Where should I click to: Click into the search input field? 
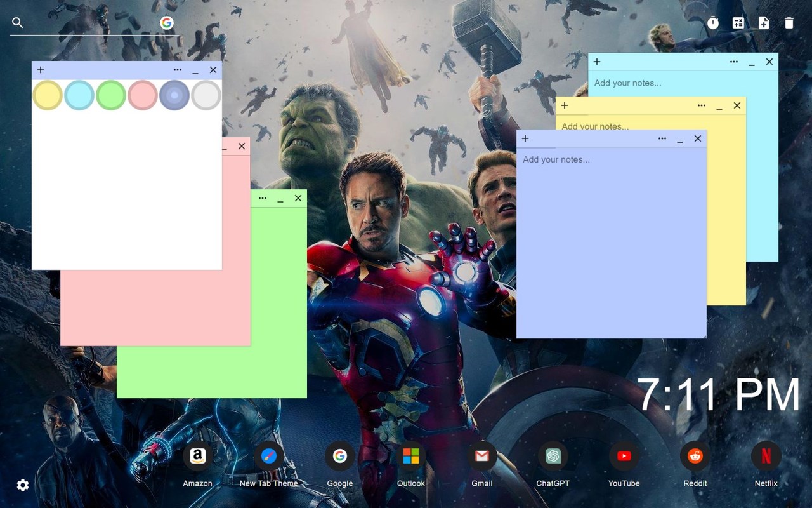[x=92, y=23]
